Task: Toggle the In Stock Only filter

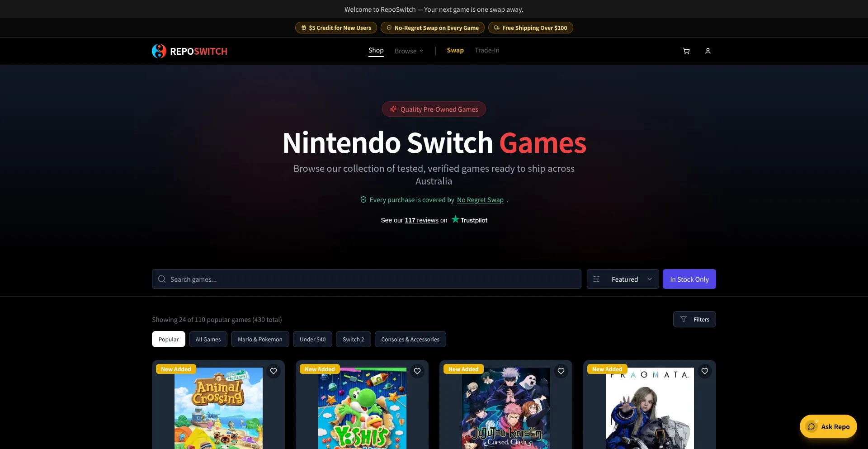Action: (689, 279)
